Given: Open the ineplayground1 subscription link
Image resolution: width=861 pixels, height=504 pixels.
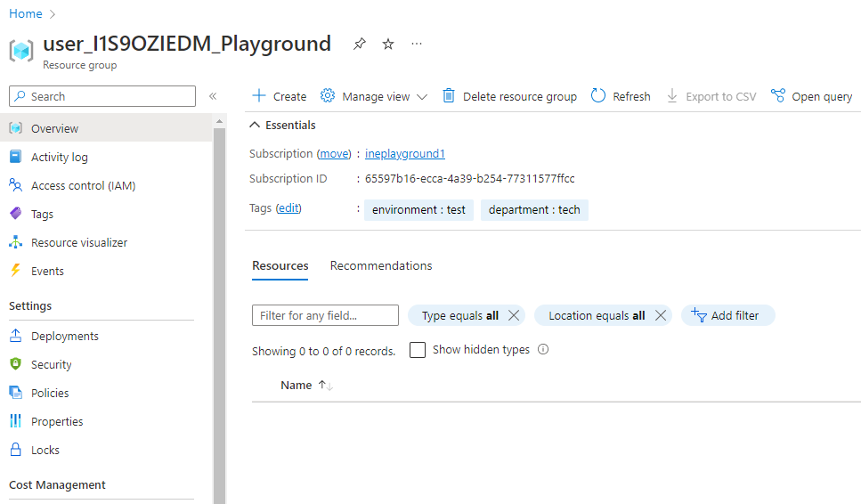Looking at the screenshot, I should coord(404,154).
